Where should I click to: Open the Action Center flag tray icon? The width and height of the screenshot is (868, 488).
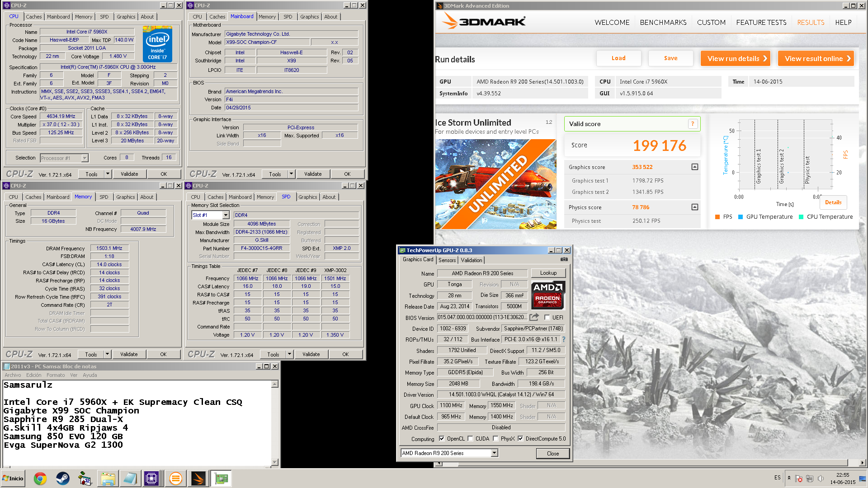[799, 479]
